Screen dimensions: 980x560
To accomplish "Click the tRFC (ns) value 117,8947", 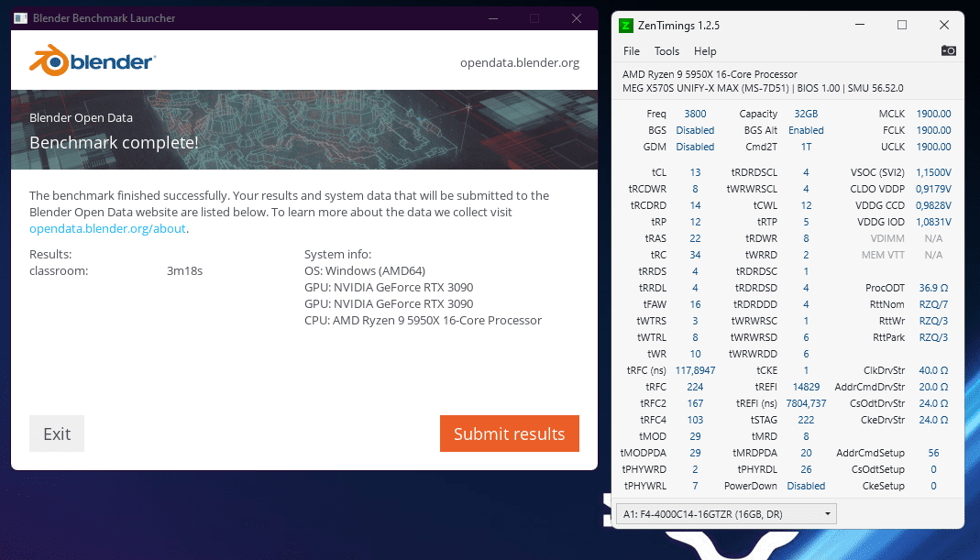I will [x=695, y=370].
